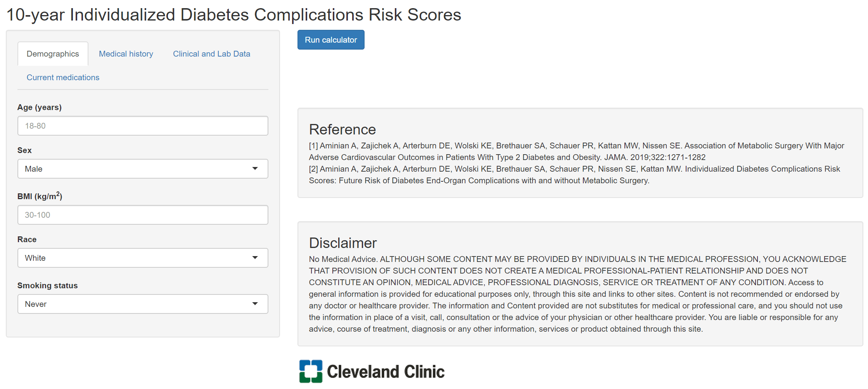Return to the Demographics tab
Screen dimensions: 868x389
53,53
